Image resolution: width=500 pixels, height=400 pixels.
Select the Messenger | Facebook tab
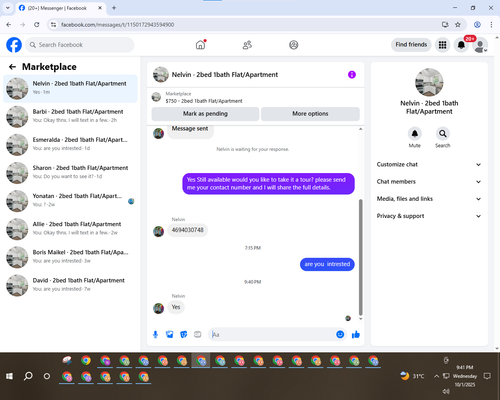pos(60,8)
